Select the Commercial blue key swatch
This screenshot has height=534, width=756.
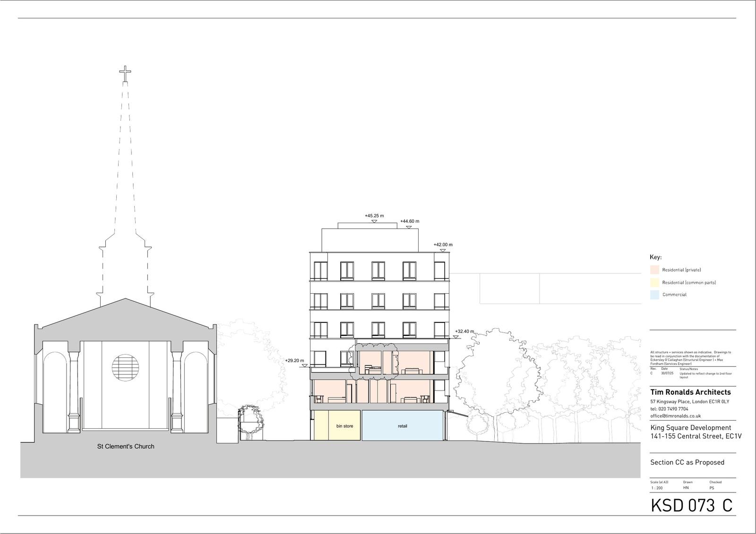point(654,295)
